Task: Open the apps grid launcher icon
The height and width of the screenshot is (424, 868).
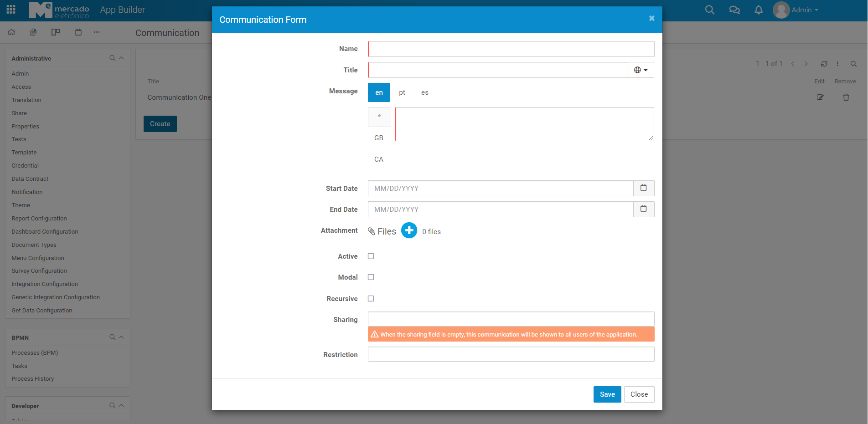Action: click(x=11, y=10)
